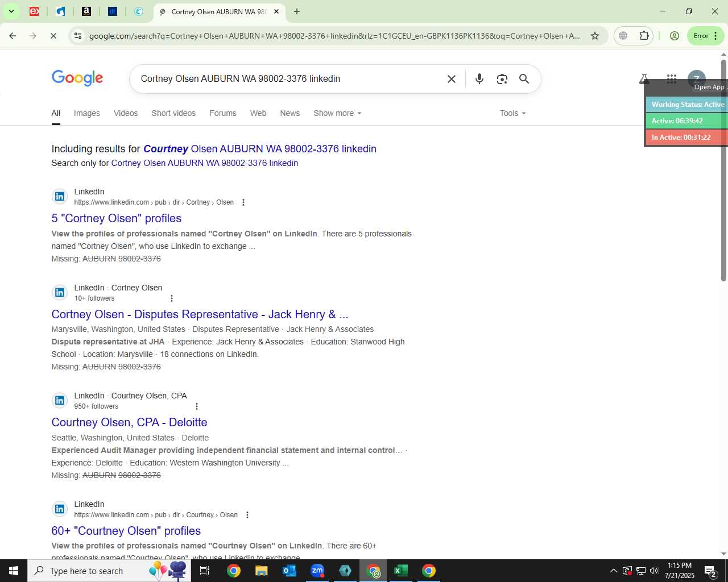Viewport: 728px width, 582px height.
Task: Open 'Courtney Olsen, CPA - Deloitte' result
Action: click(x=129, y=422)
